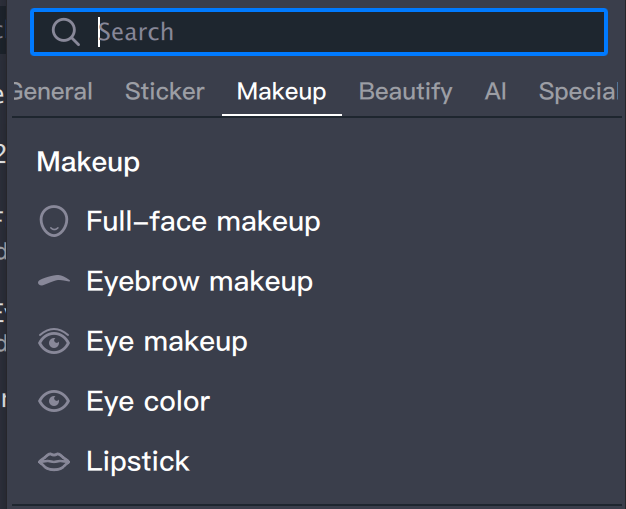Image resolution: width=626 pixels, height=509 pixels.
Task: Click the face icon for Full-face makeup
Action: [x=54, y=221]
